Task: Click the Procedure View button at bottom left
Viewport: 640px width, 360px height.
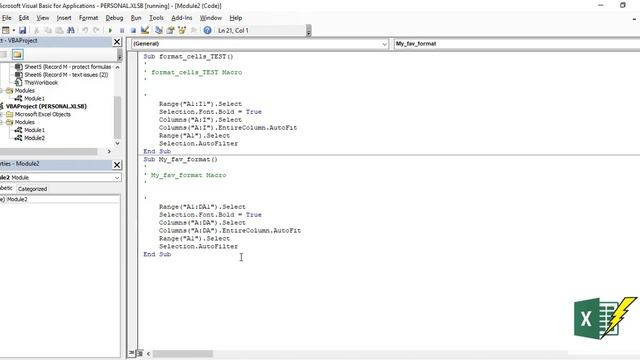Action: pyautogui.click(x=131, y=353)
